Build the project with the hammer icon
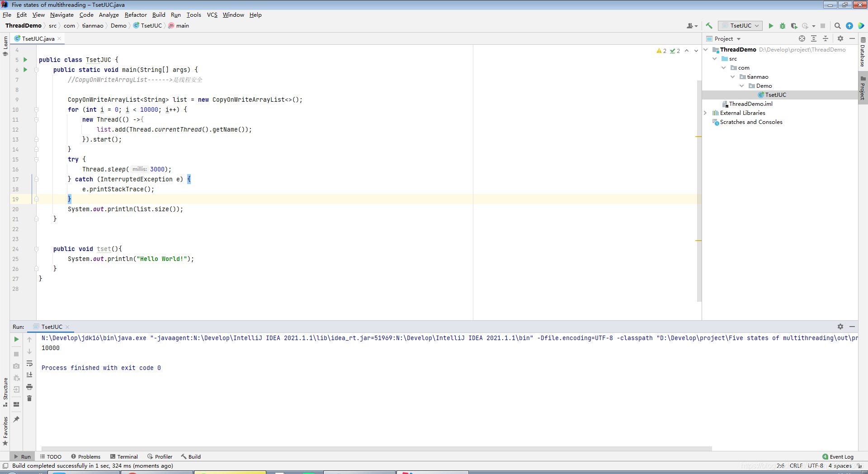The width and height of the screenshot is (868, 474). (709, 26)
